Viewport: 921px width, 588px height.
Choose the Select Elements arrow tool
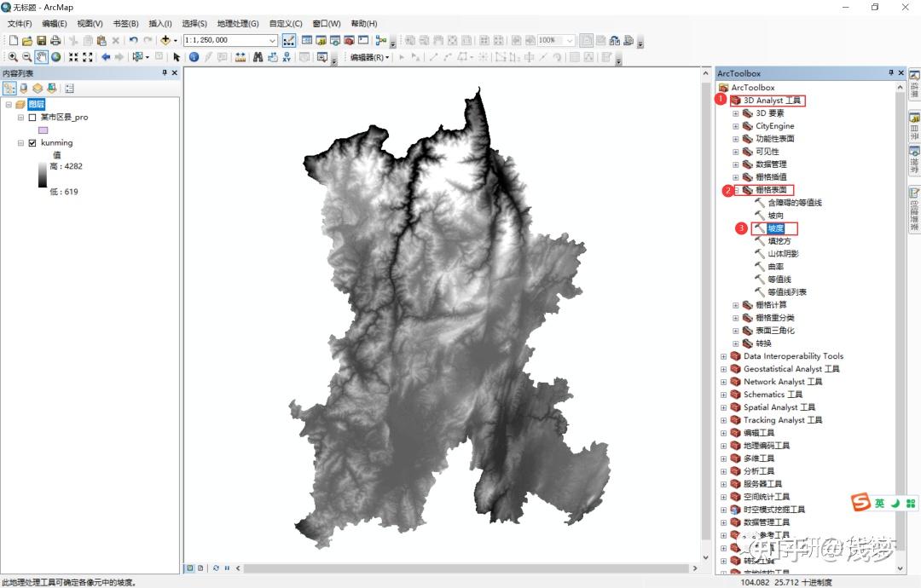point(177,57)
